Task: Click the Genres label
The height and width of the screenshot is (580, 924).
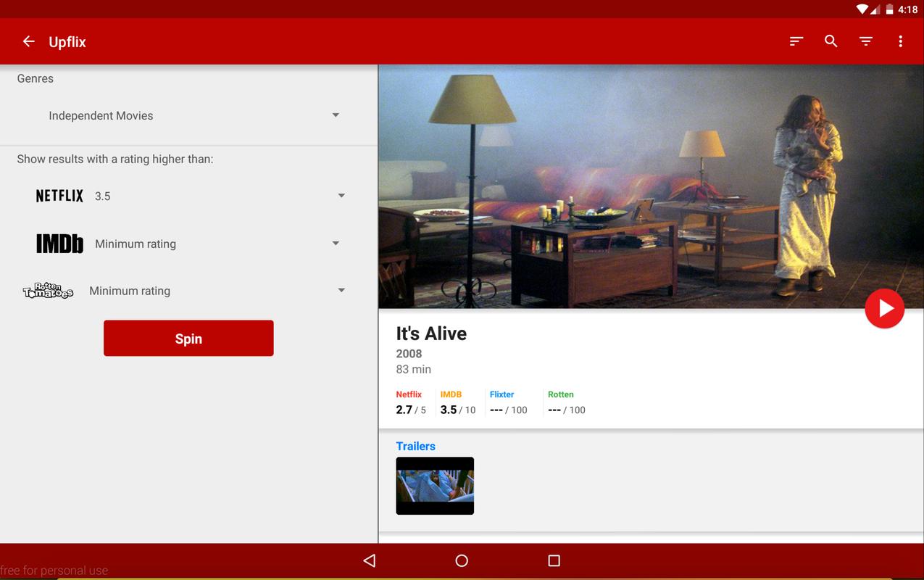Action: (x=36, y=78)
